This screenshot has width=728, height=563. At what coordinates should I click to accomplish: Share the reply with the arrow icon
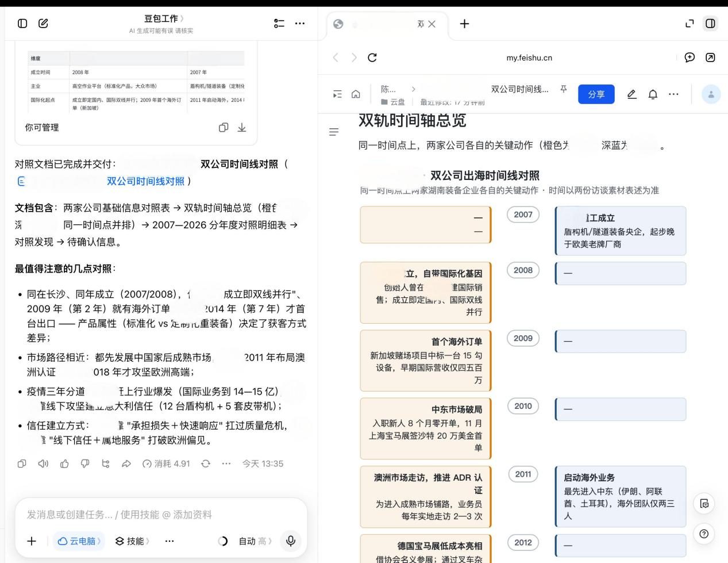(x=126, y=464)
